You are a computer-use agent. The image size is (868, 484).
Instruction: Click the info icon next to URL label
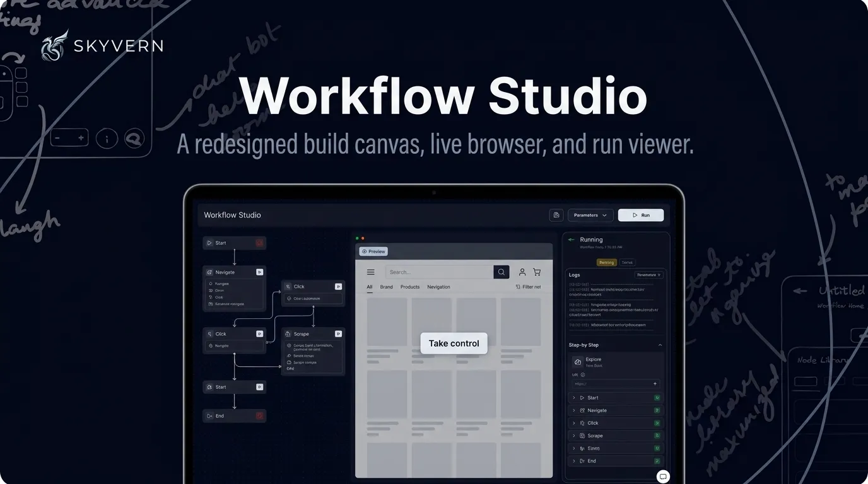point(582,374)
